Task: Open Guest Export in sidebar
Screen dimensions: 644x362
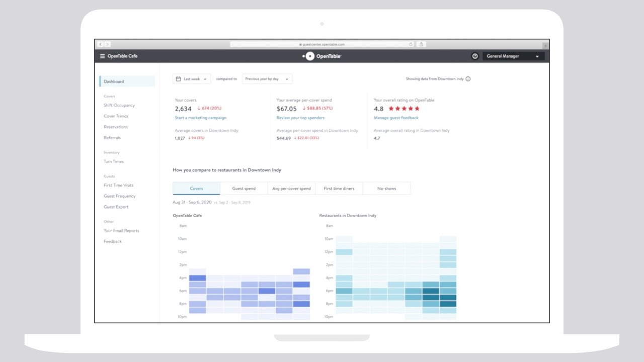Action: coord(116,207)
